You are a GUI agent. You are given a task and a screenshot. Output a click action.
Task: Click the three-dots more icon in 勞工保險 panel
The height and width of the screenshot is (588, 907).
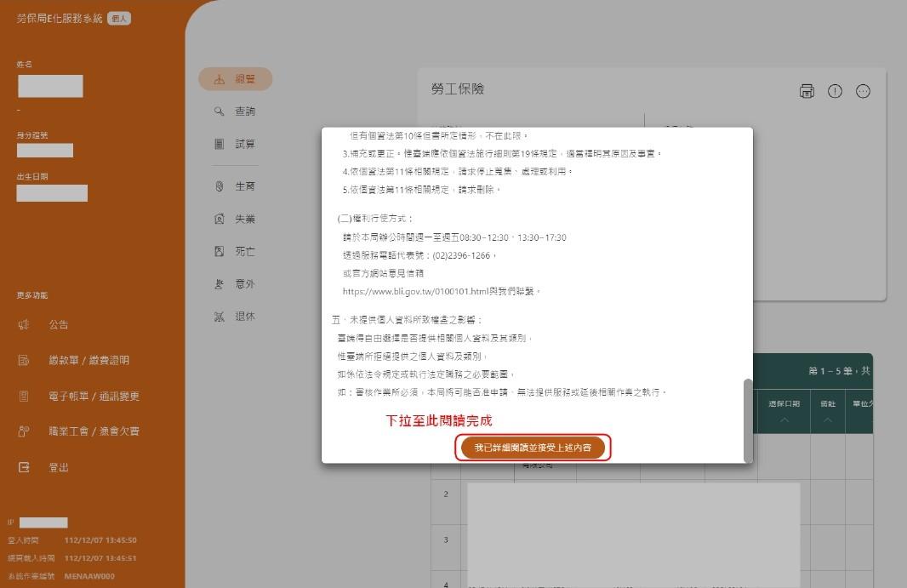click(x=863, y=91)
